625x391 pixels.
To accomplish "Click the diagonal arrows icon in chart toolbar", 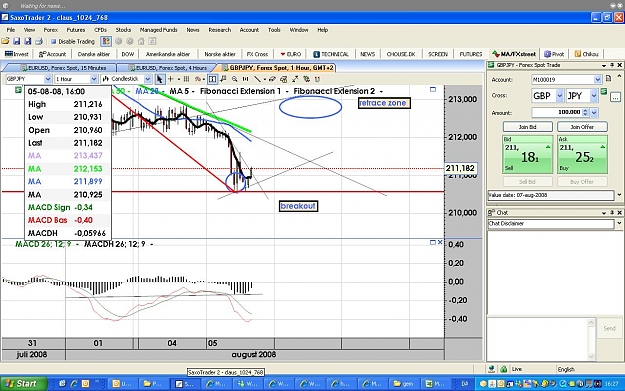I will [295, 79].
